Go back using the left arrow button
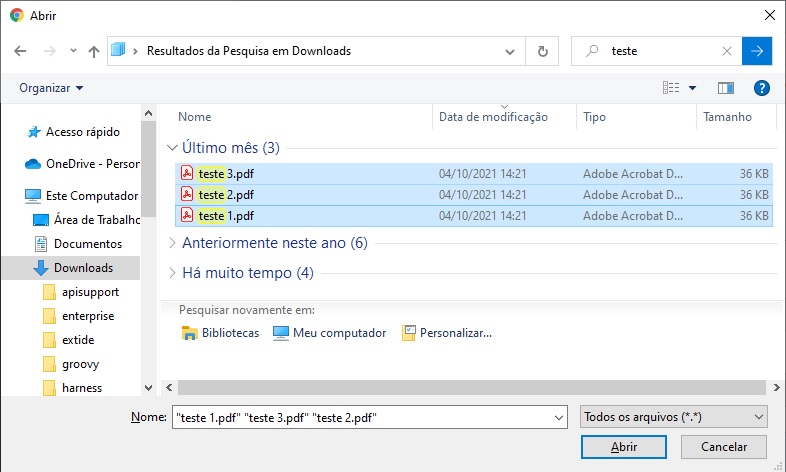The width and height of the screenshot is (786, 472). 20,51
